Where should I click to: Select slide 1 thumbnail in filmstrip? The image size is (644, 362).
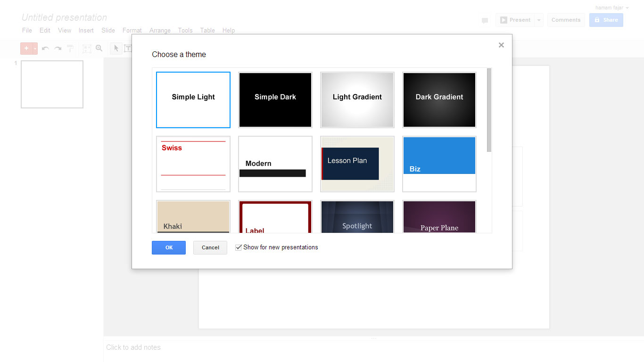52,84
